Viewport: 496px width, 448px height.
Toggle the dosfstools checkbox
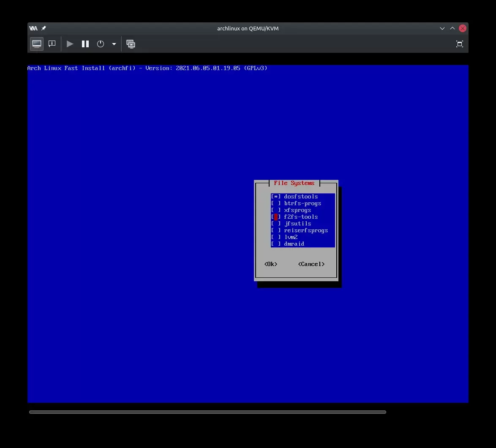pyautogui.click(x=276, y=197)
